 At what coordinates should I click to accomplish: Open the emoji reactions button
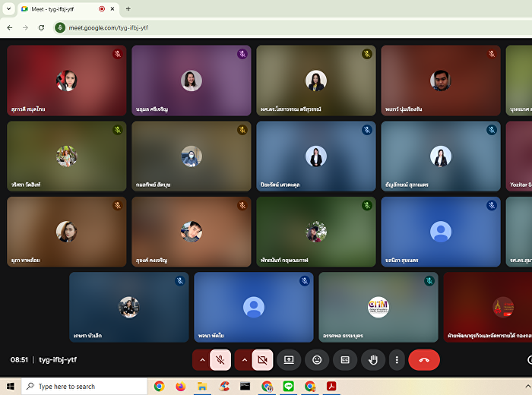tap(317, 360)
